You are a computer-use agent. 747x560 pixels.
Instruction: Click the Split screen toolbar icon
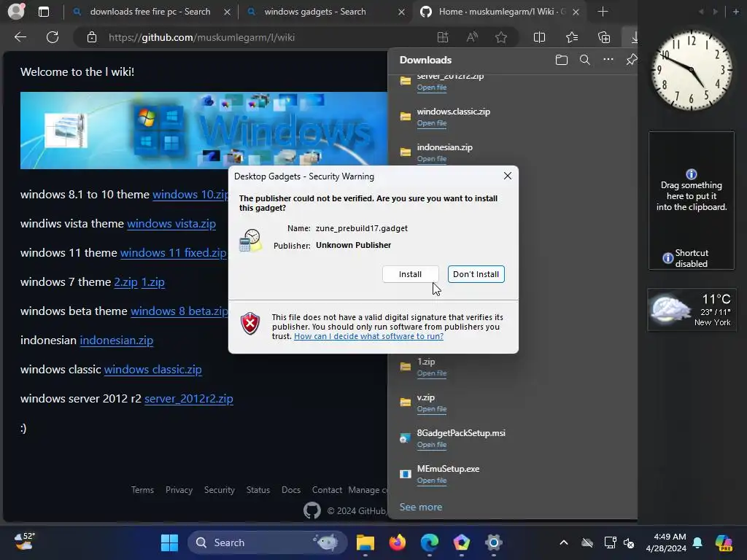pyautogui.click(x=539, y=37)
